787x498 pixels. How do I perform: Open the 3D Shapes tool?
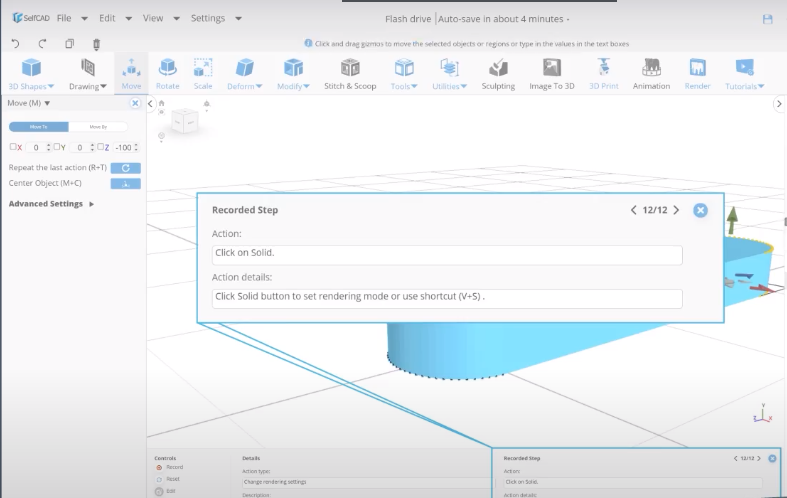click(31, 74)
